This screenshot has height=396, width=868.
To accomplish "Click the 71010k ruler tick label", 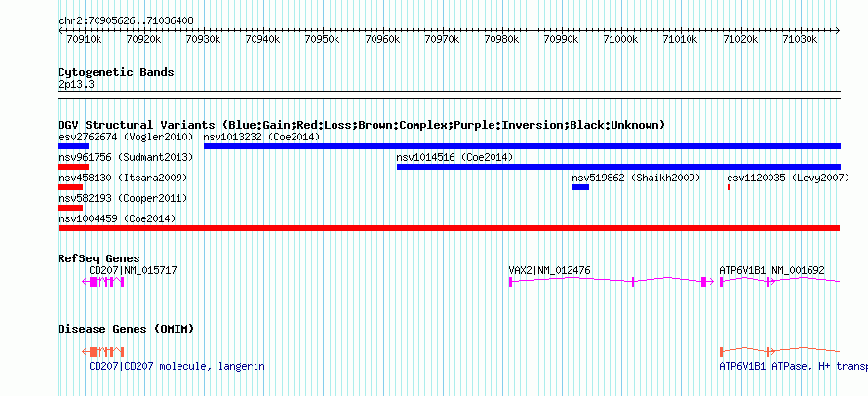I will click(x=682, y=39).
